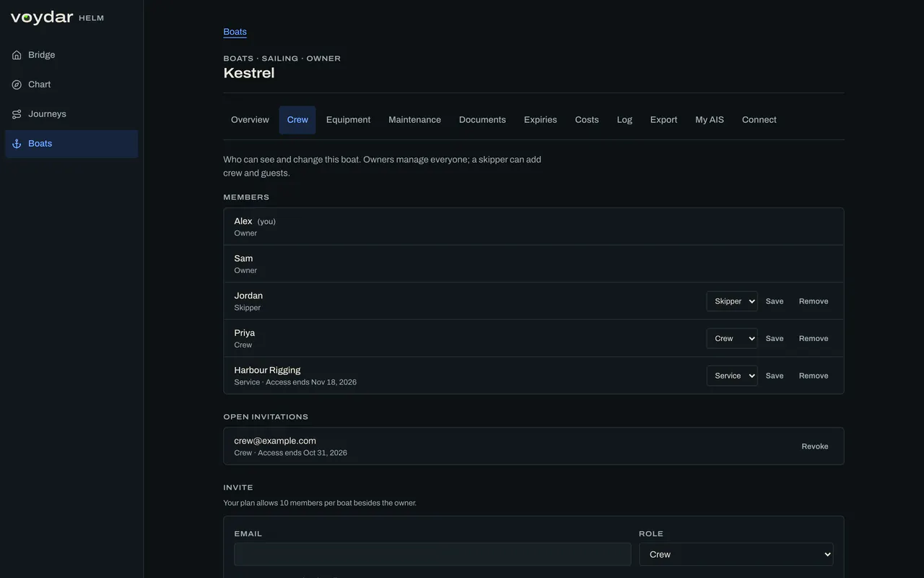Remove Jordan from the boat

[814, 301]
